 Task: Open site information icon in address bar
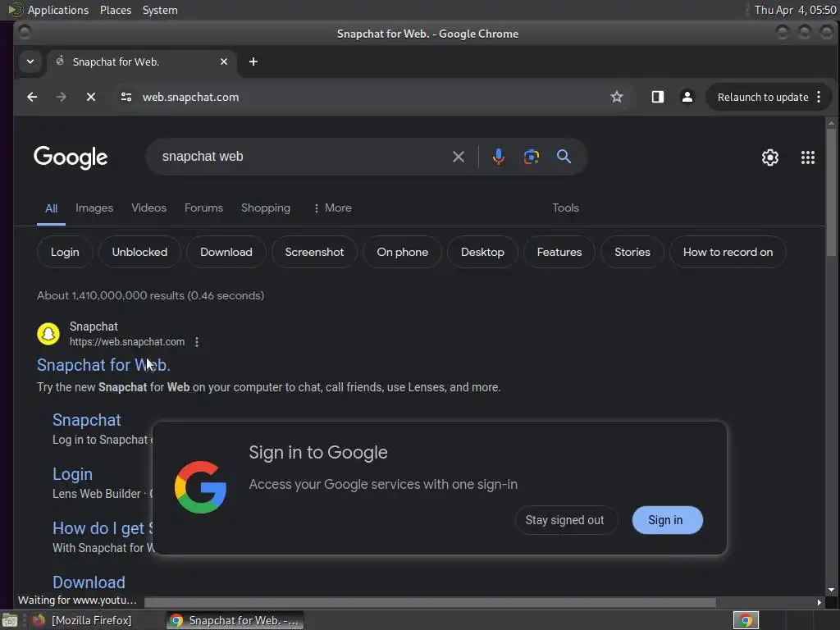pos(126,97)
